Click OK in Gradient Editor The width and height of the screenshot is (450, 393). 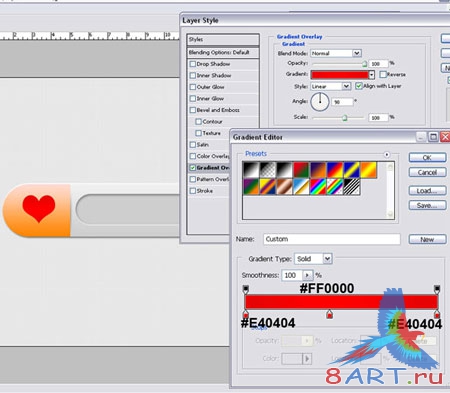point(427,158)
